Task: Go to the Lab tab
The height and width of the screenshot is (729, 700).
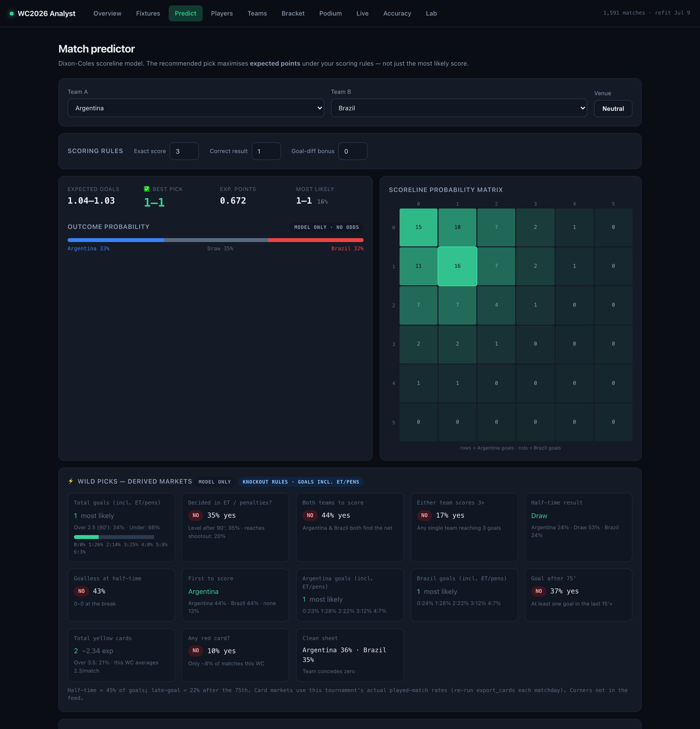Action: [431, 13]
